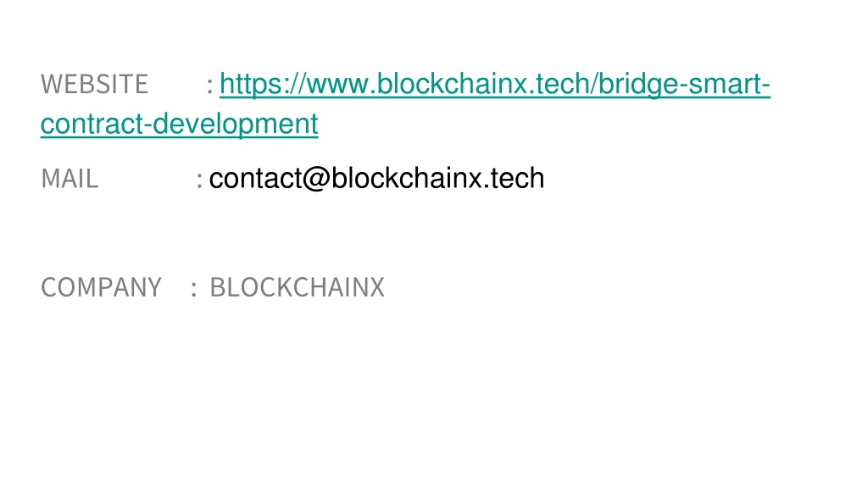This screenshot has width=868, height=488.
Task: Click the blockchainx domain after the @ sign
Action: (407, 178)
